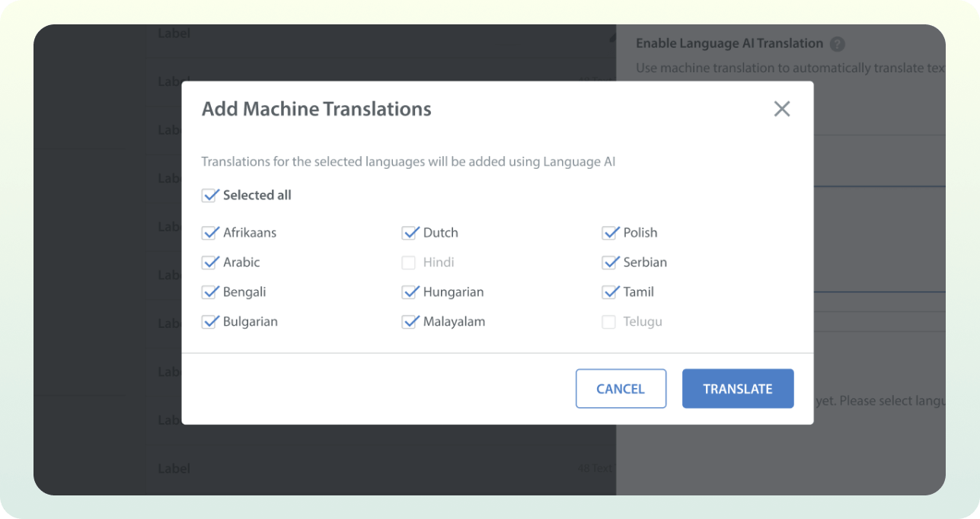Toggle the Serbian language checkbox
The image size is (980, 519).
point(611,263)
